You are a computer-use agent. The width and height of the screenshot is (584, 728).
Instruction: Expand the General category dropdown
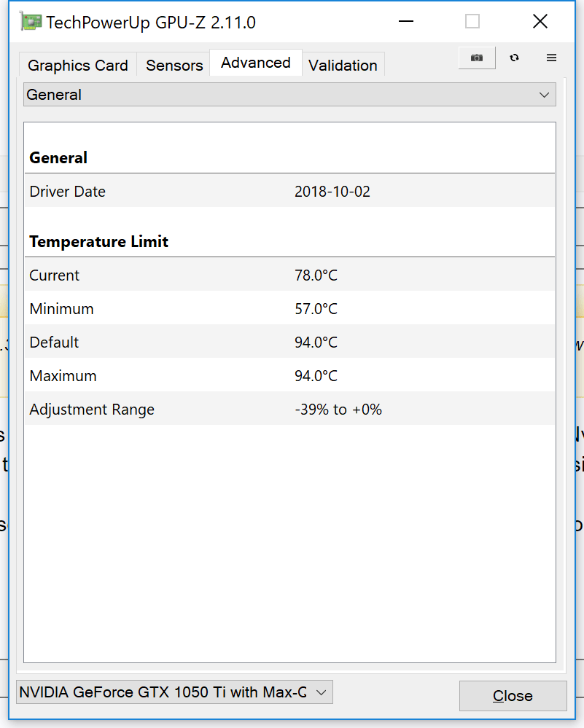(289, 95)
